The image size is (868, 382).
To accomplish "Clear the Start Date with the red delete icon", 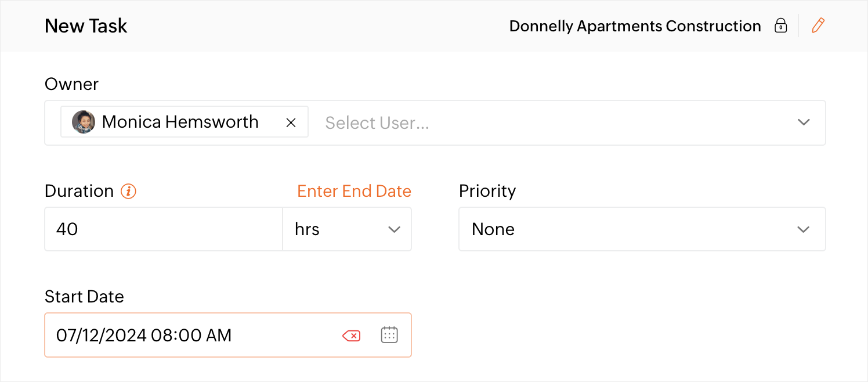I will (352, 336).
